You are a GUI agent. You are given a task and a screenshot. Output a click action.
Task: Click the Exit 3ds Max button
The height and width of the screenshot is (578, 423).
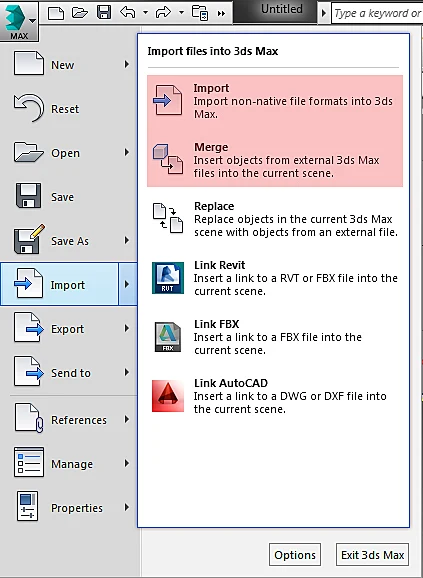373,554
